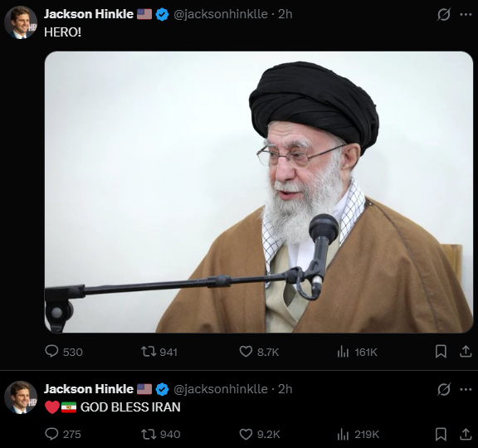Open more options menu on first post
Image resolution: width=478 pixels, height=448 pixels.
tap(466, 14)
